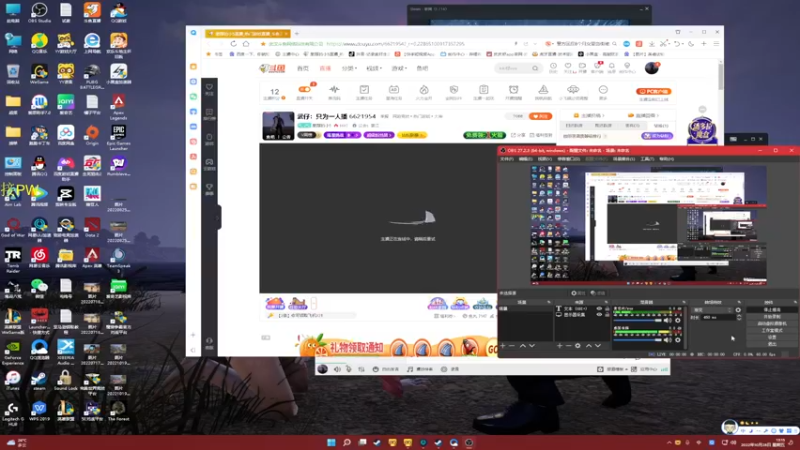The width and height of the screenshot is (800, 450).
Task: Add a new scene in OBS scenes panel
Action: pyautogui.click(x=503, y=346)
